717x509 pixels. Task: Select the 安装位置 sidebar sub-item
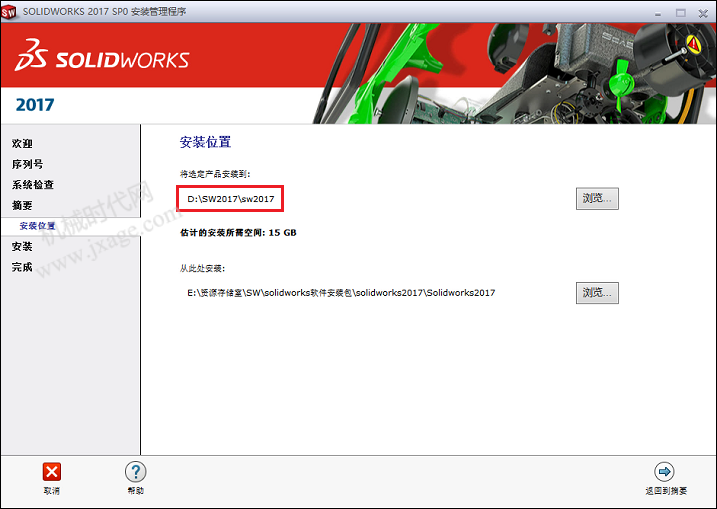click(37, 226)
